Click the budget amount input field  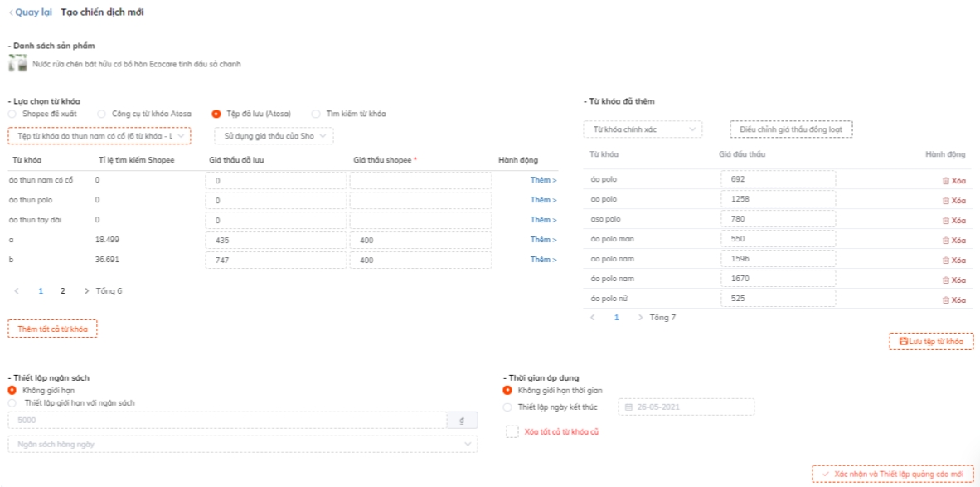tap(226, 421)
